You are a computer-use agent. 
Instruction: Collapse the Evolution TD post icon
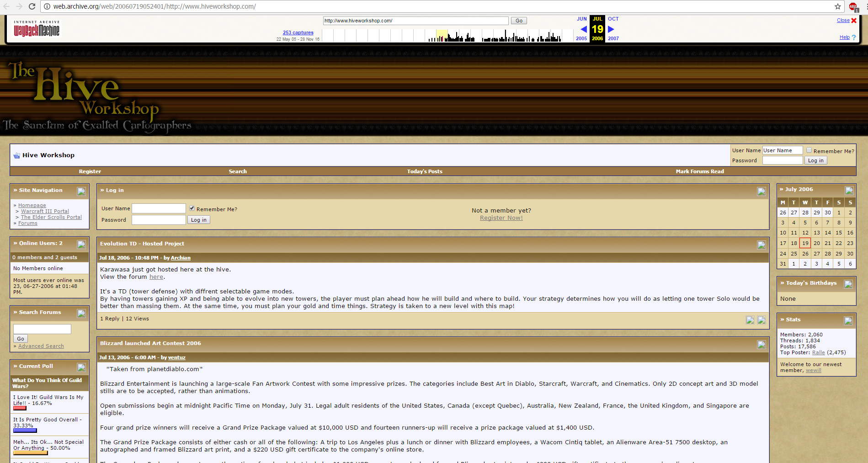coord(761,245)
